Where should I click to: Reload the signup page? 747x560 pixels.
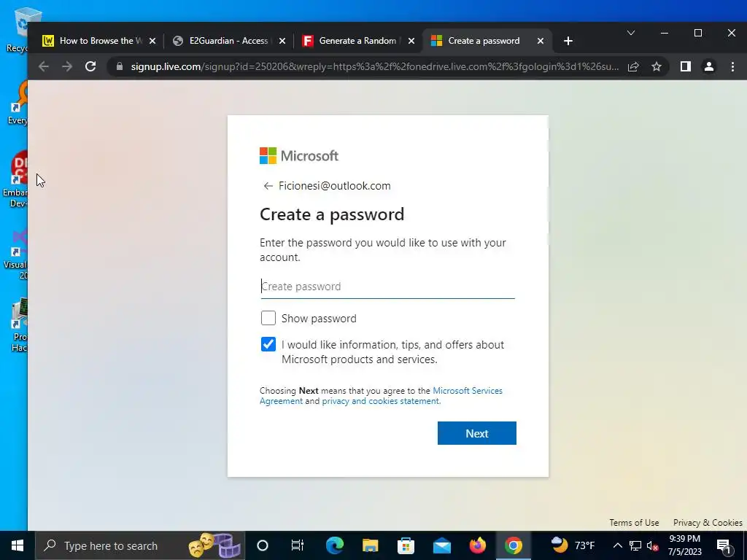tap(90, 66)
